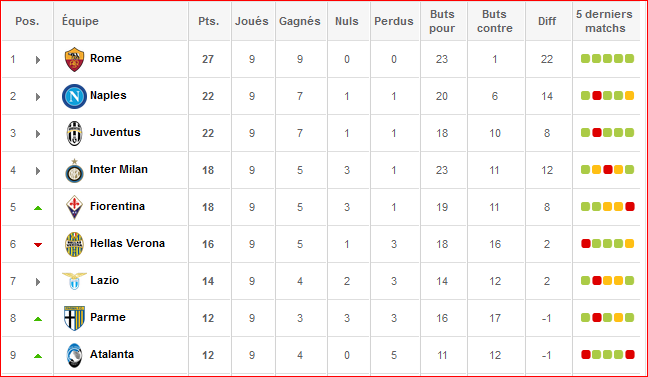Open the Atalanta team name link

point(112,354)
